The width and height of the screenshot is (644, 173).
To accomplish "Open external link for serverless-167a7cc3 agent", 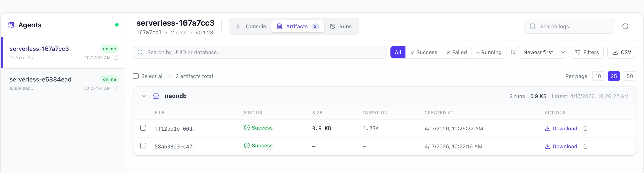I will coord(116,58).
